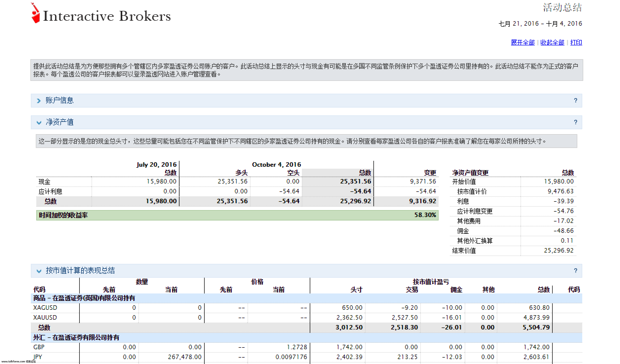Click the 应计利息 row label

pyautogui.click(x=50, y=192)
